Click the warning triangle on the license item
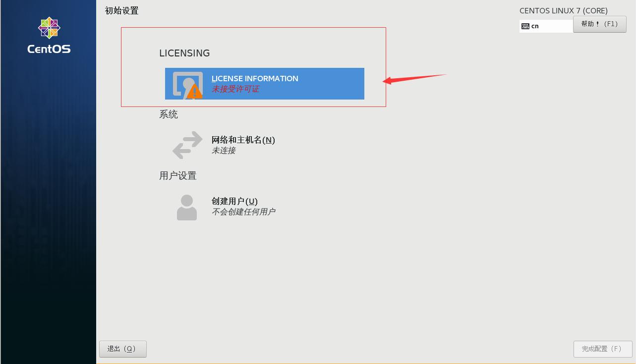 coord(193,91)
